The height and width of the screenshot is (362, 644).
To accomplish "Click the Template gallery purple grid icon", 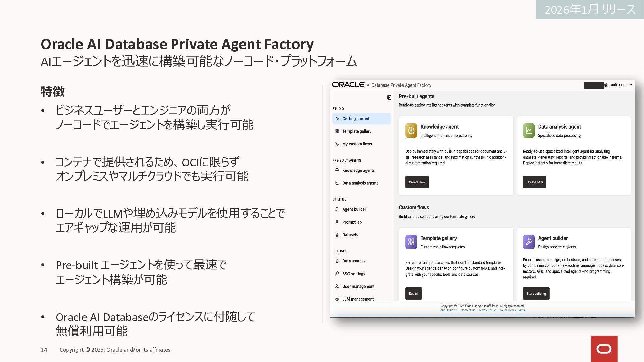I will click(411, 242).
